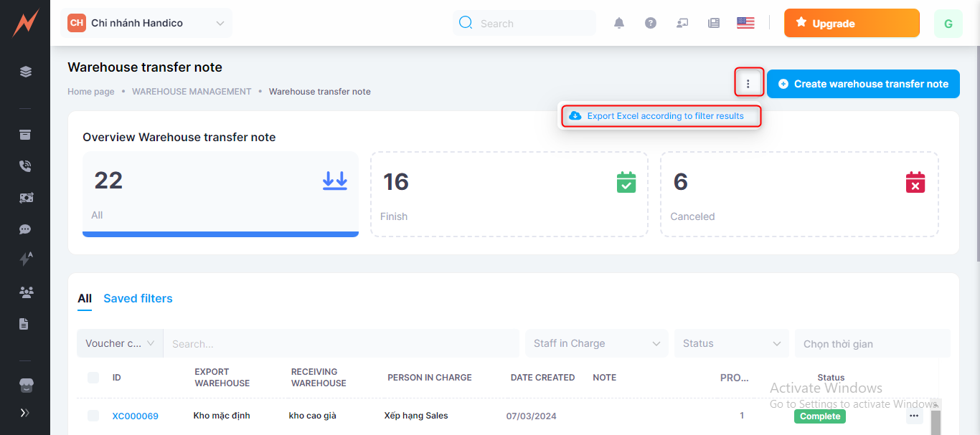
Task: Open the customers group icon in sidebar
Action: (x=26, y=292)
